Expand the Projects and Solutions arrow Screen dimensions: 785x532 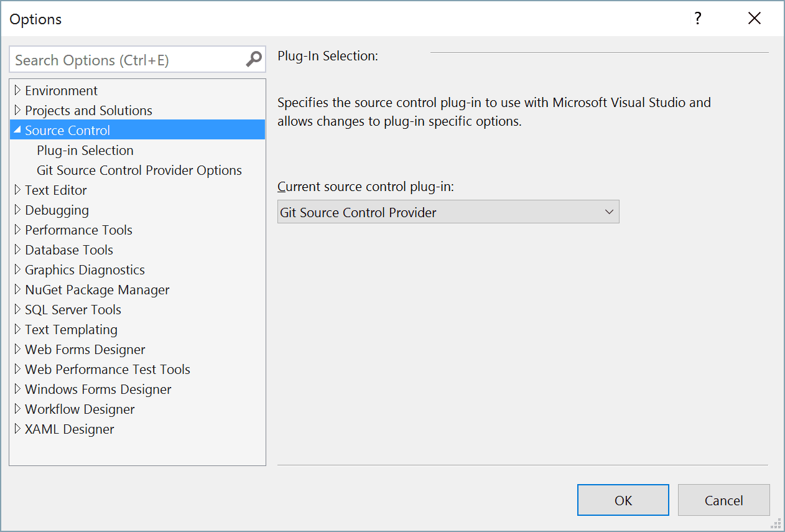(17, 111)
